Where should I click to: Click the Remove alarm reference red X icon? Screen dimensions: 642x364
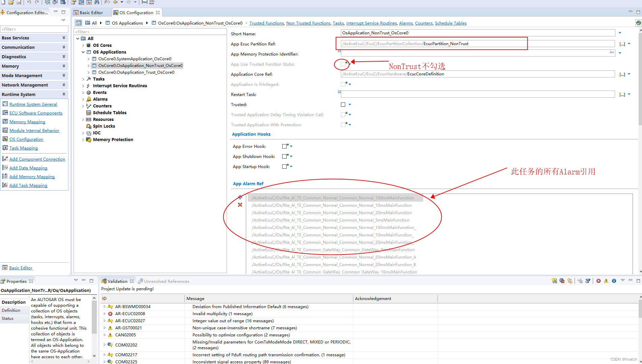click(240, 205)
